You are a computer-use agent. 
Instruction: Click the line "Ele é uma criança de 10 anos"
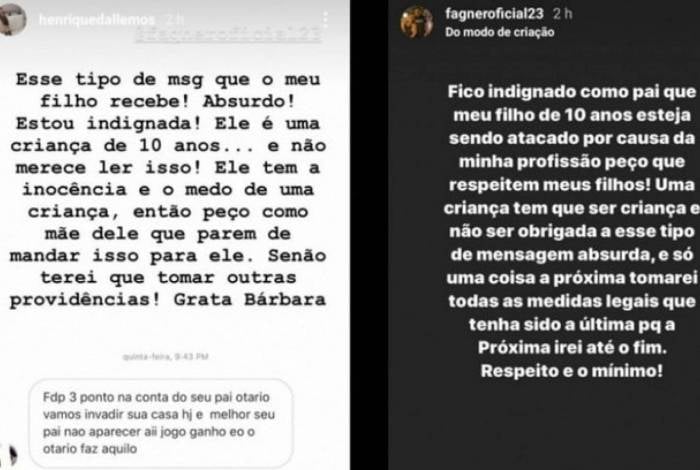point(168,134)
